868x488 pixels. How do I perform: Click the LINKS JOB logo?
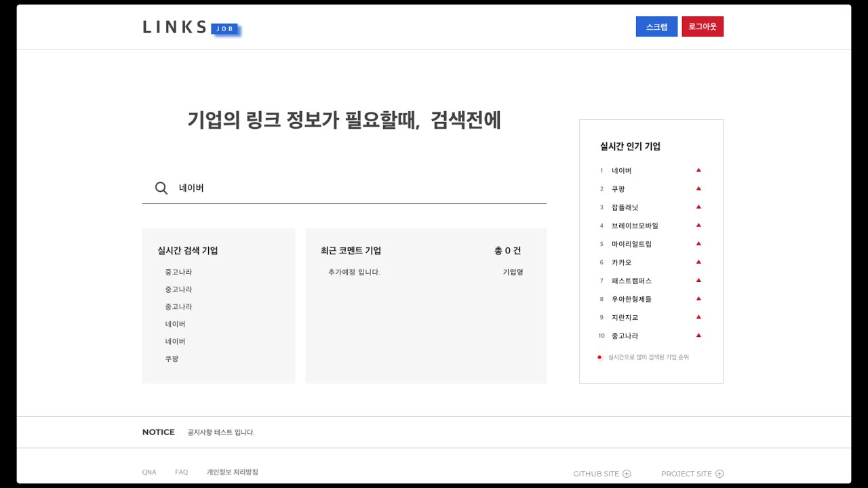tap(191, 27)
